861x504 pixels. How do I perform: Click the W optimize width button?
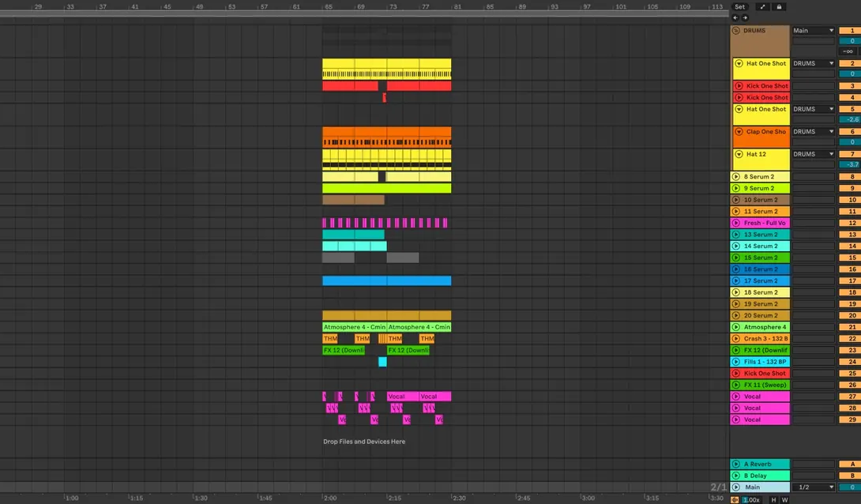[784, 499]
